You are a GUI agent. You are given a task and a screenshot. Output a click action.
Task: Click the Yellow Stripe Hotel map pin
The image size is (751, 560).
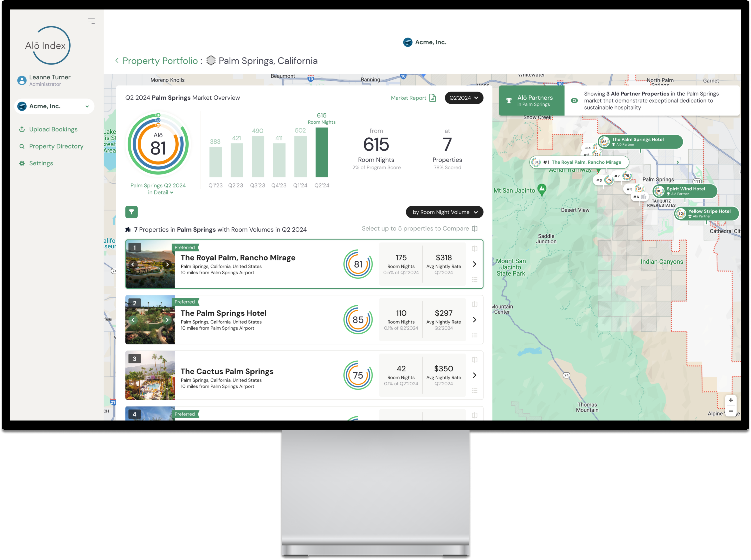707,214
